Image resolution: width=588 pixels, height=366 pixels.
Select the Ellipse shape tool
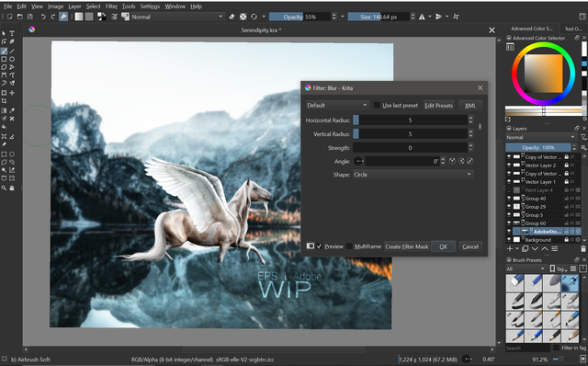[x=12, y=59]
